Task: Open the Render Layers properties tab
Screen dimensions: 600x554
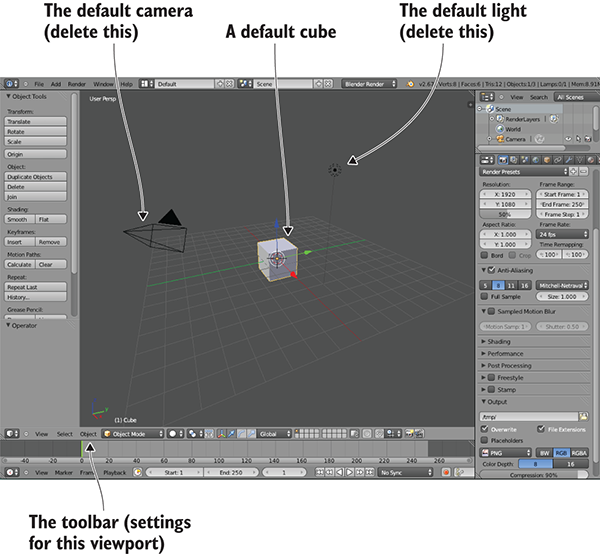Action: tap(514, 160)
